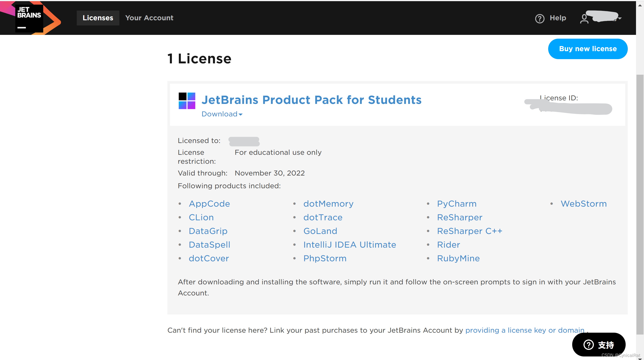The image size is (644, 360).
Task: Open the dotTrace product link
Action: click(x=323, y=217)
